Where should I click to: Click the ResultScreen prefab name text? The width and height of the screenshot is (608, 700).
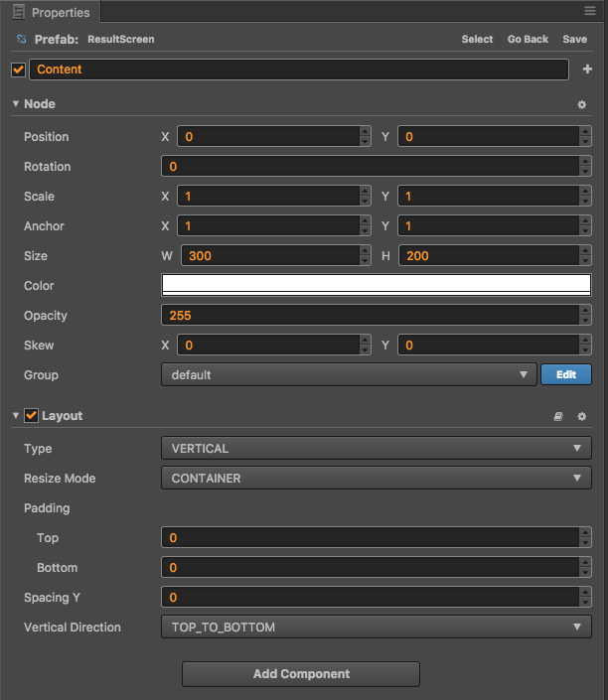point(121,40)
